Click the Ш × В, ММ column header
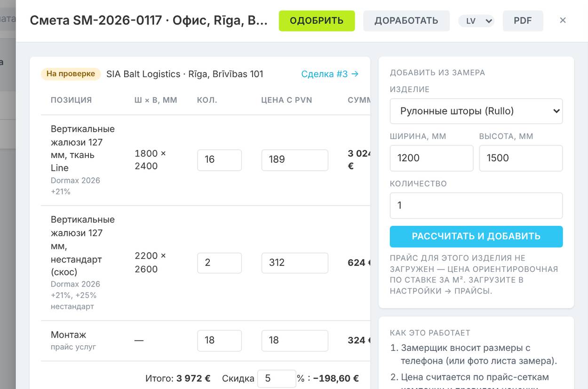Image resolution: width=588 pixels, height=389 pixels. [x=156, y=100]
